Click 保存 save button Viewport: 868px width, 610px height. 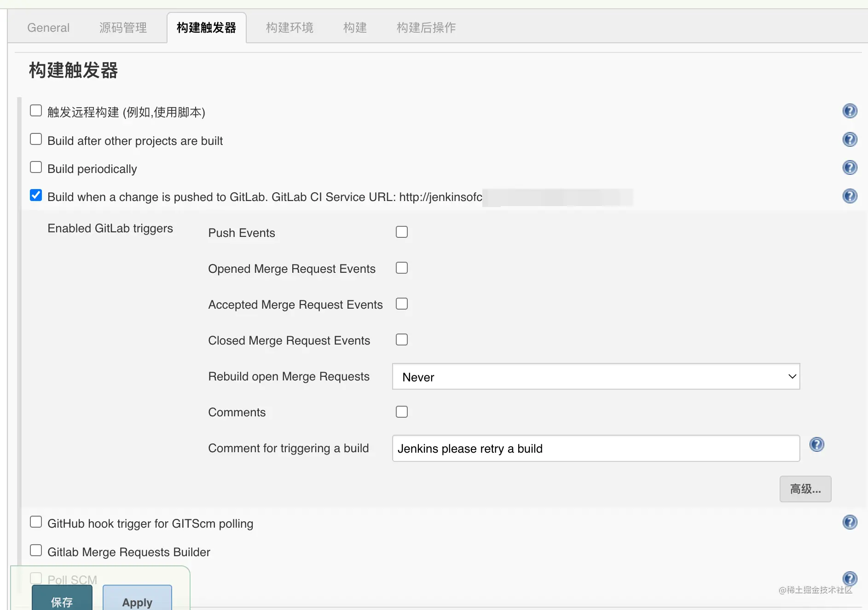[x=62, y=598]
